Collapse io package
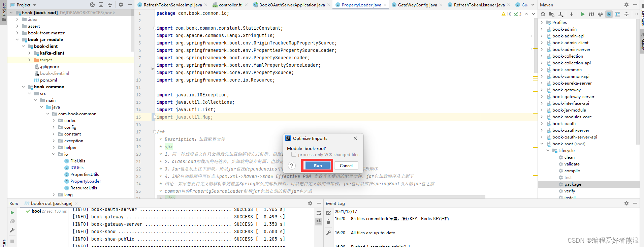Image resolution: width=644 pixels, height=247 pixels. [54, 154]
